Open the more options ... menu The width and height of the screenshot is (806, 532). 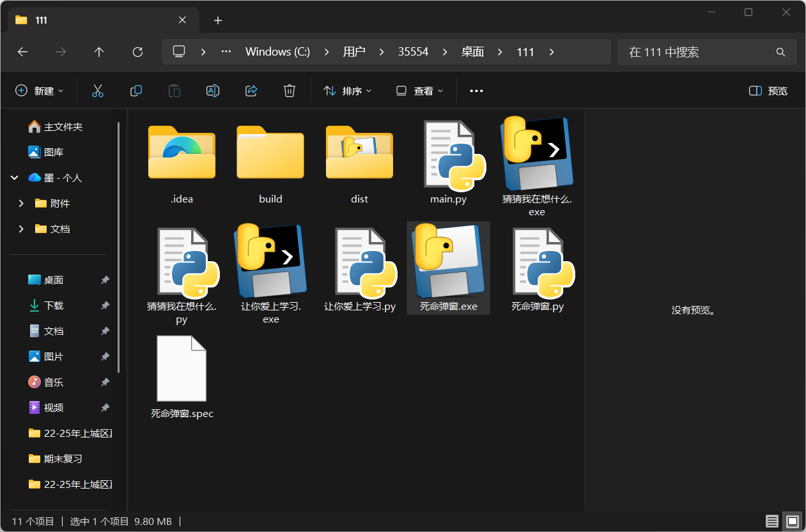(476, 90)
